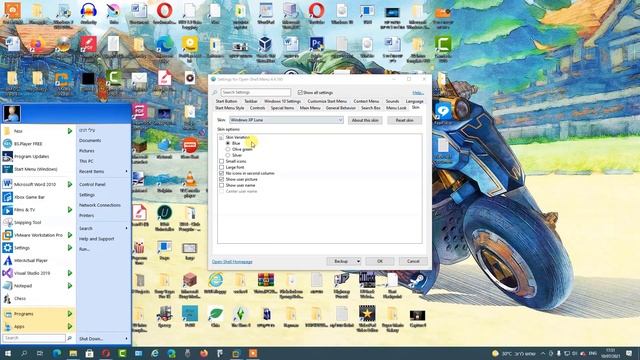This screenshot has height=360, width=640.
Task: Open the Menu Look tab
Action: [396, 108]
